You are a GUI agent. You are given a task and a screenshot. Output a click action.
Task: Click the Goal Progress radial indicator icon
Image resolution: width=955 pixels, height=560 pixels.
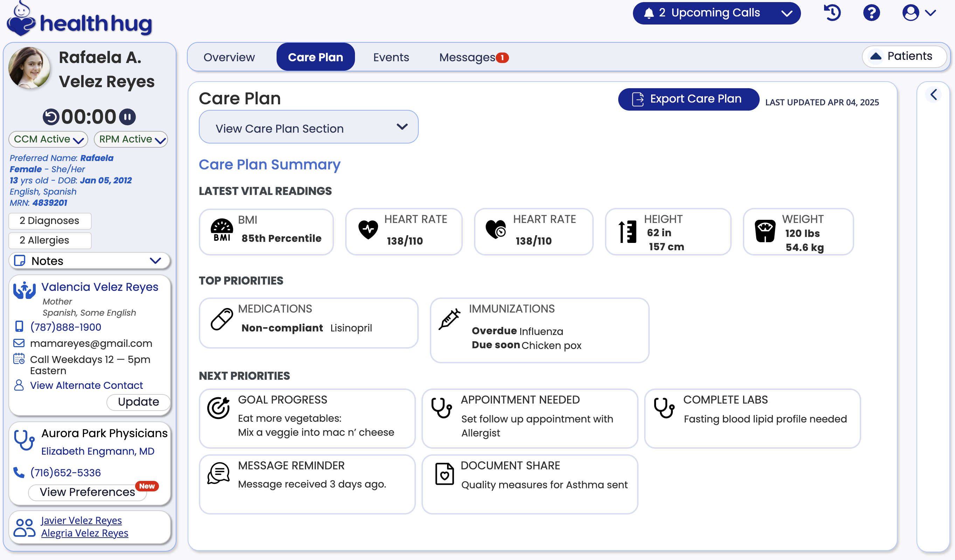[x=219, y=408]
